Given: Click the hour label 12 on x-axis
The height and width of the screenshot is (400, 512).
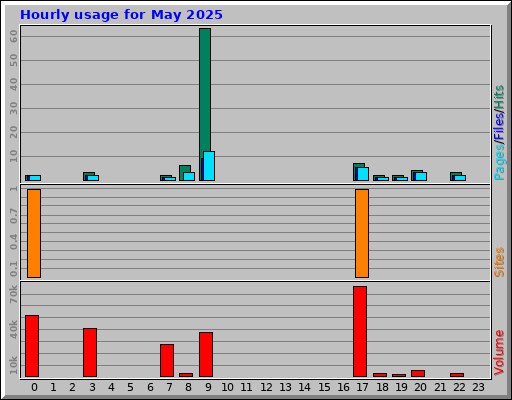Looking at the screenshot, I should pos(266,387).
